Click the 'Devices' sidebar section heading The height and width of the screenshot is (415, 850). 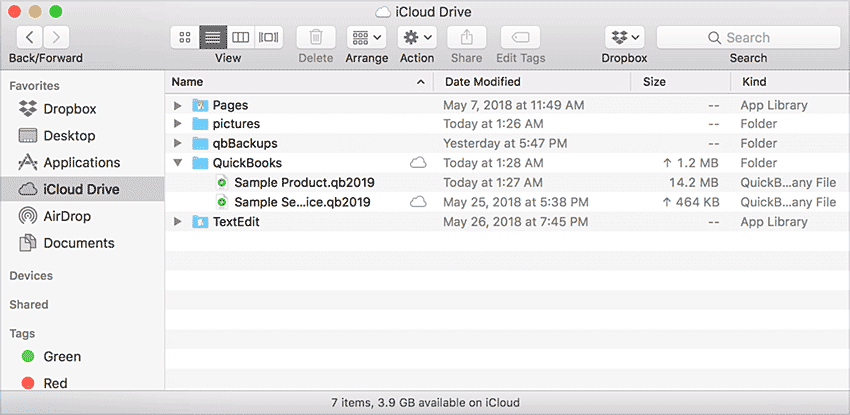click(31, 276)
